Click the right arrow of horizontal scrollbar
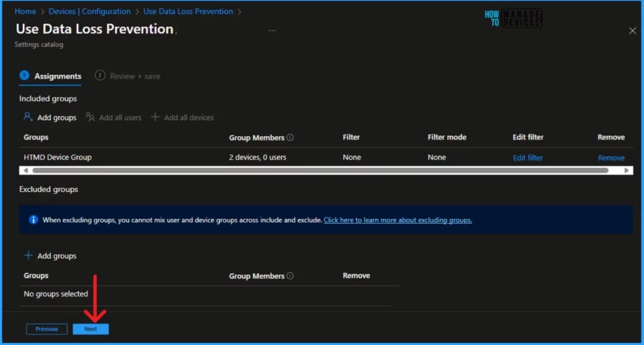The width and height of the screenshot is (644, 345). (x=626, y=170)
